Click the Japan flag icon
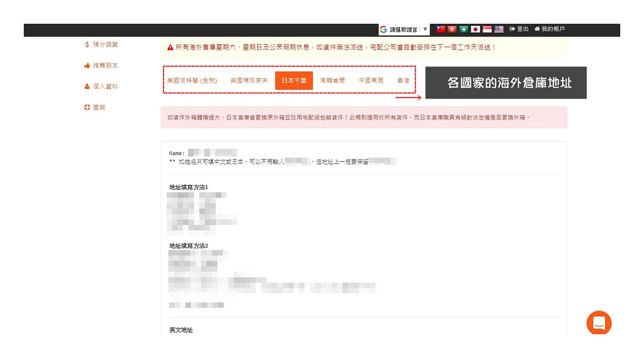Image resolution: width=644 pixels, height=358 pixels. point(475,30)
